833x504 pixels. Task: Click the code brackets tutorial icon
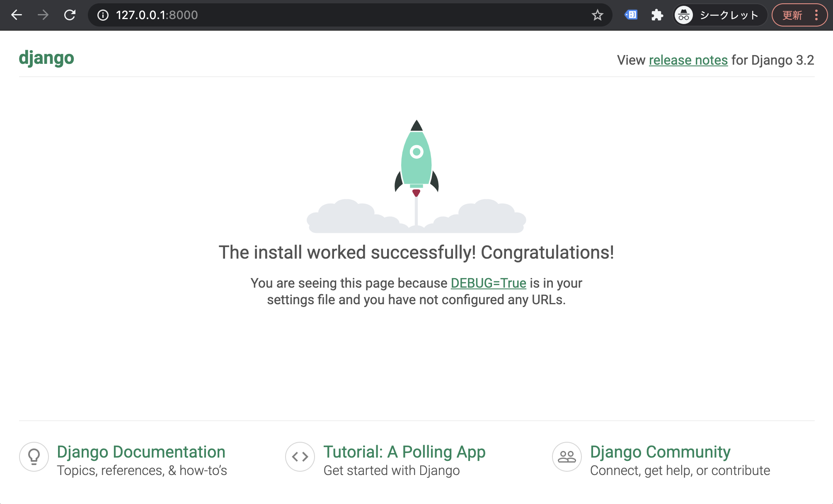[x=300, y=457]
